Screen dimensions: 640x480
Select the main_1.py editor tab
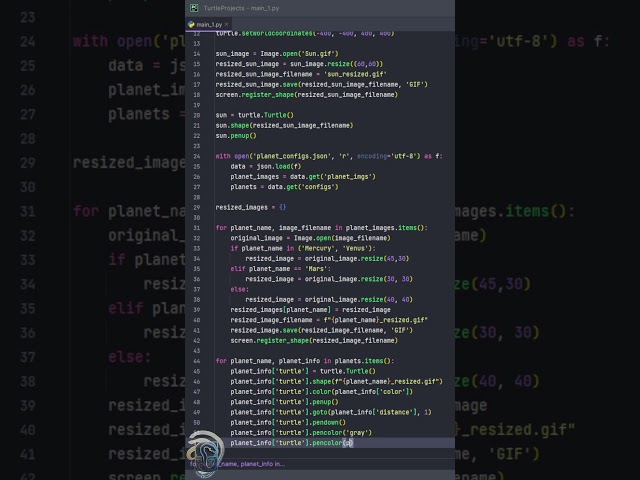coord(209,24)
